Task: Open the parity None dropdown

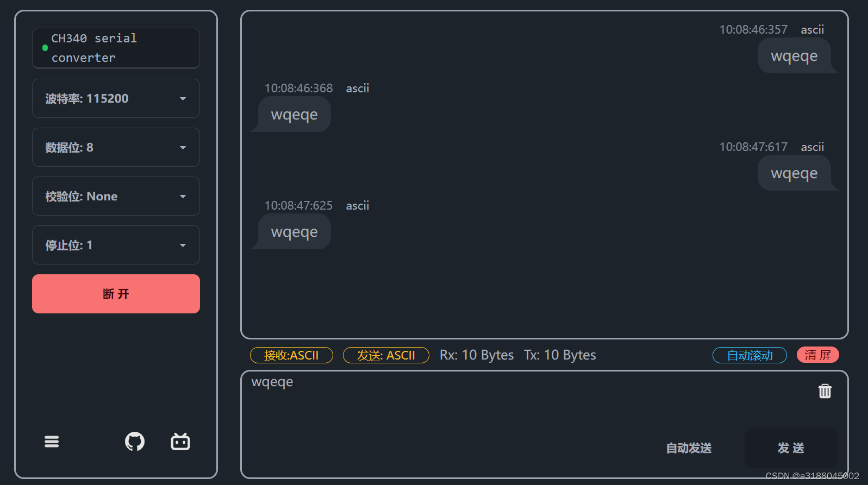Action: pyautogui.click(x=116, y=196)
